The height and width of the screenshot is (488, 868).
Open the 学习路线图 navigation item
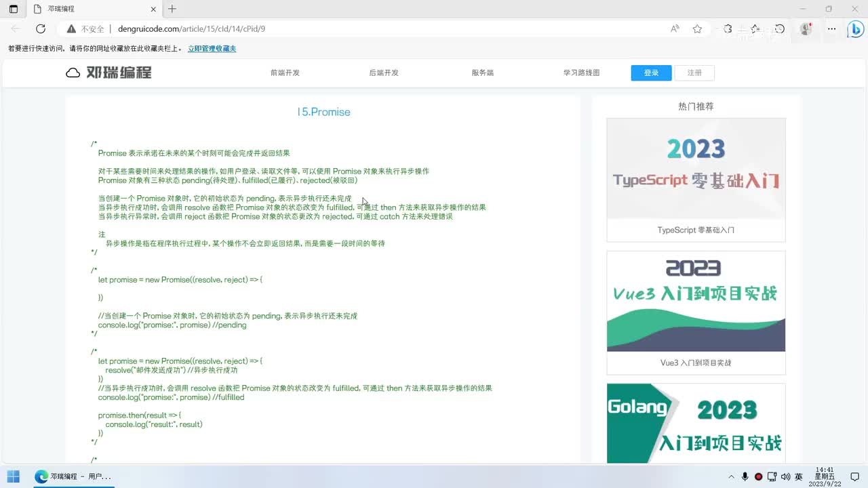tap(581, 73)
